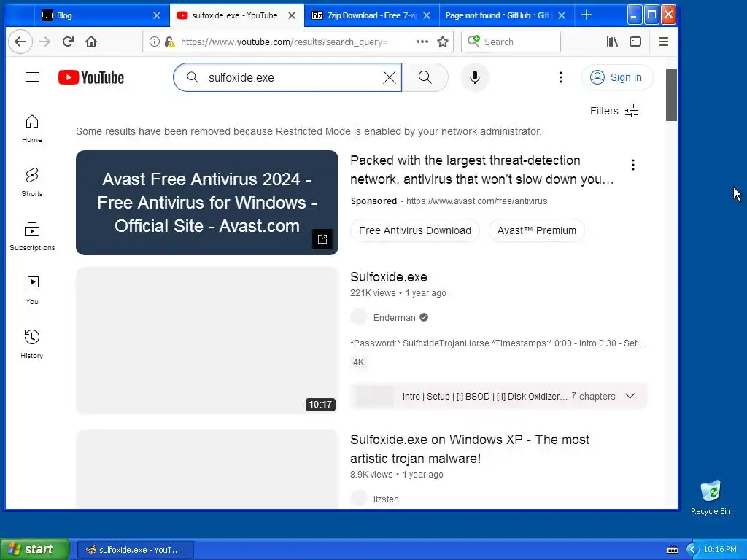This screenshot has width=747, height=560.
Task: Clear the YouTube search query with X
Action: pos(390,77)
